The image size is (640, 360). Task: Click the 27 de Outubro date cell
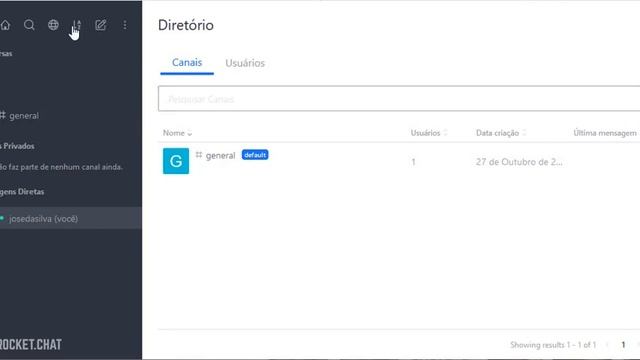519,162
